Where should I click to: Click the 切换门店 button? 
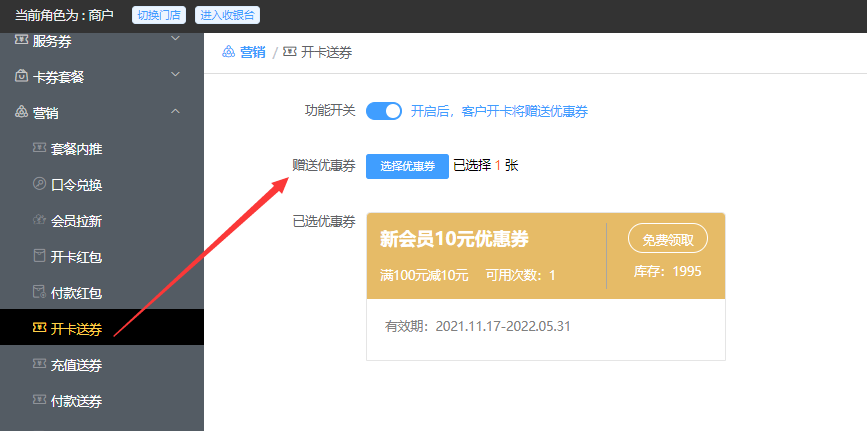[x=159, y=15]
